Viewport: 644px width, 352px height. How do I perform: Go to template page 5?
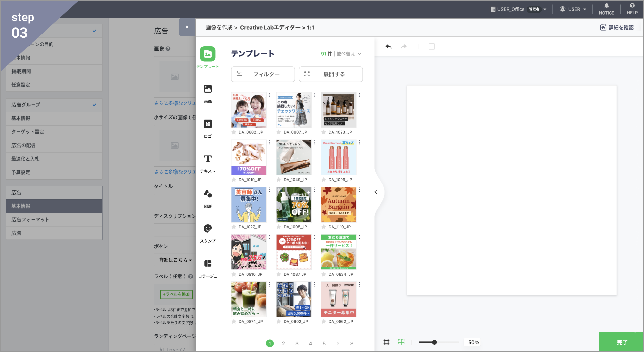324,343
